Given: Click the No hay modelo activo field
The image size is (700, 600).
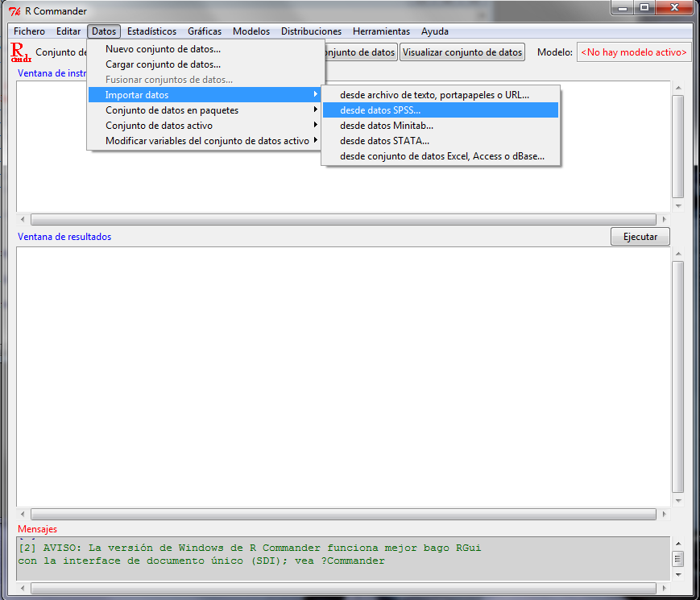Looking at the screenshot, I should (634, 52).
